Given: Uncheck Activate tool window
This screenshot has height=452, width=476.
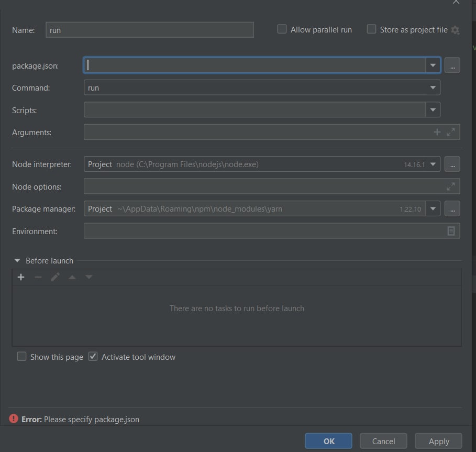Looking at the screenshot, I should 93,356.
